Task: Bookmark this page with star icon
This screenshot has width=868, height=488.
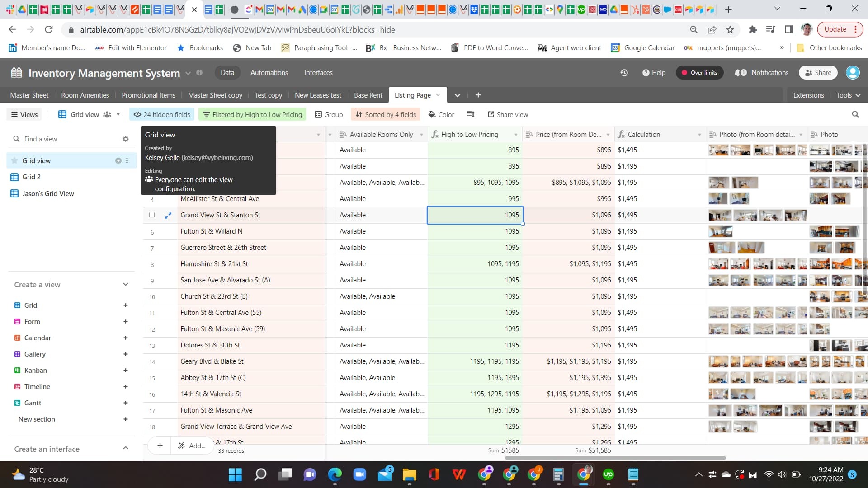Action: click(x=730, y=30)
